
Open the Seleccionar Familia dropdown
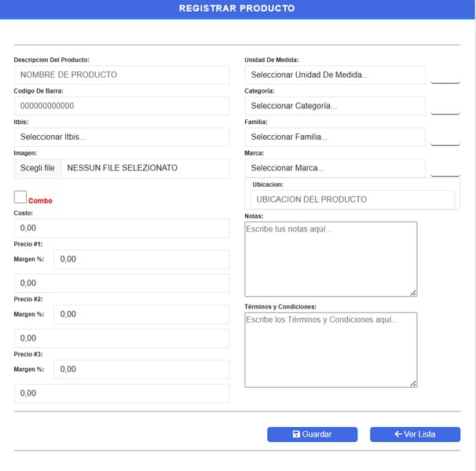click(335, 137)
